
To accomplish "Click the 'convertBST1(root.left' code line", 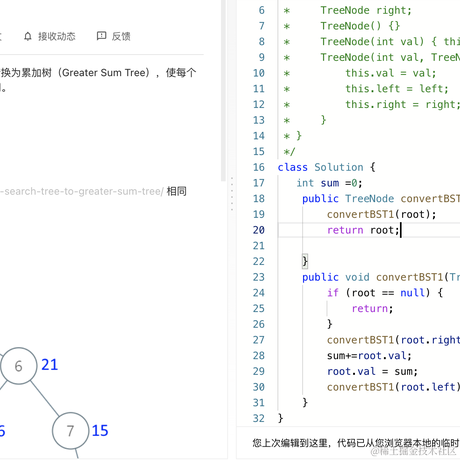I will [393, 387].
